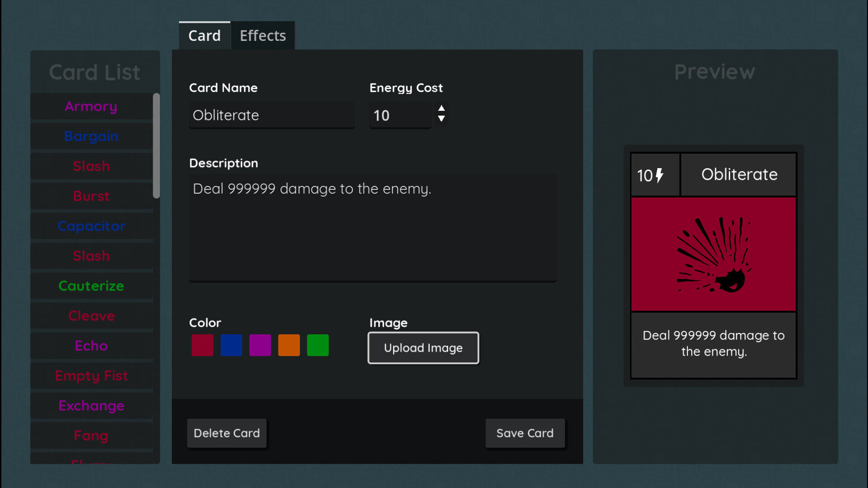
Task: Click the energy cost increment arrow
Action: click(441, 108)
